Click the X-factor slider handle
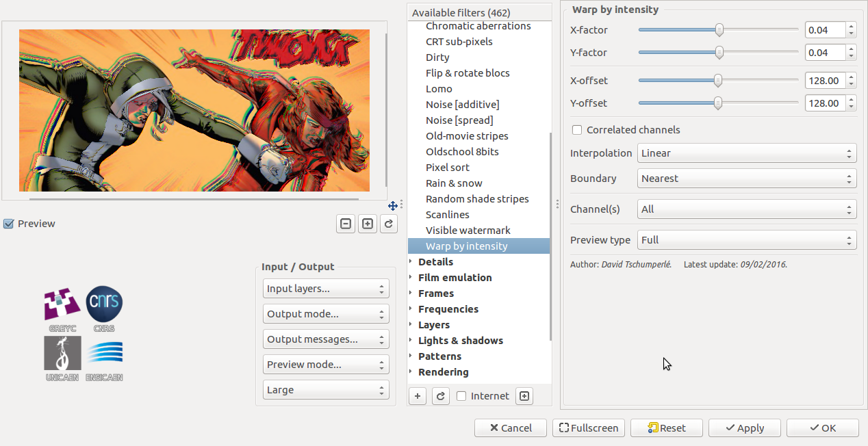Screen dimensions: 868x446 [x=719, y=30]
